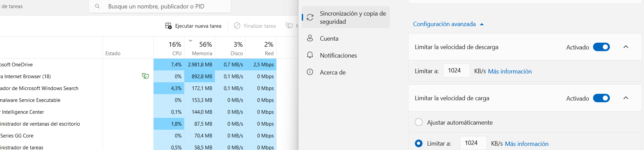Click the Cuenta person icon
Screen dimensions: 644x150
[310, 38]
